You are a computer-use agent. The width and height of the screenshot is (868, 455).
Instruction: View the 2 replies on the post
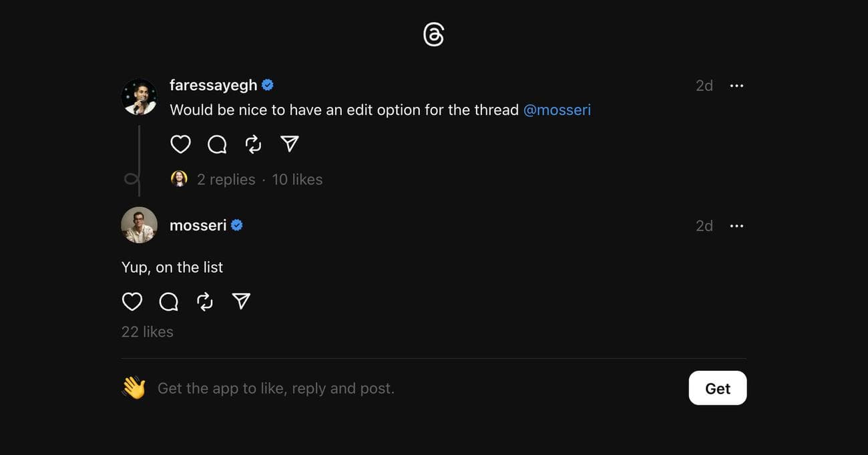click(226, 180)
